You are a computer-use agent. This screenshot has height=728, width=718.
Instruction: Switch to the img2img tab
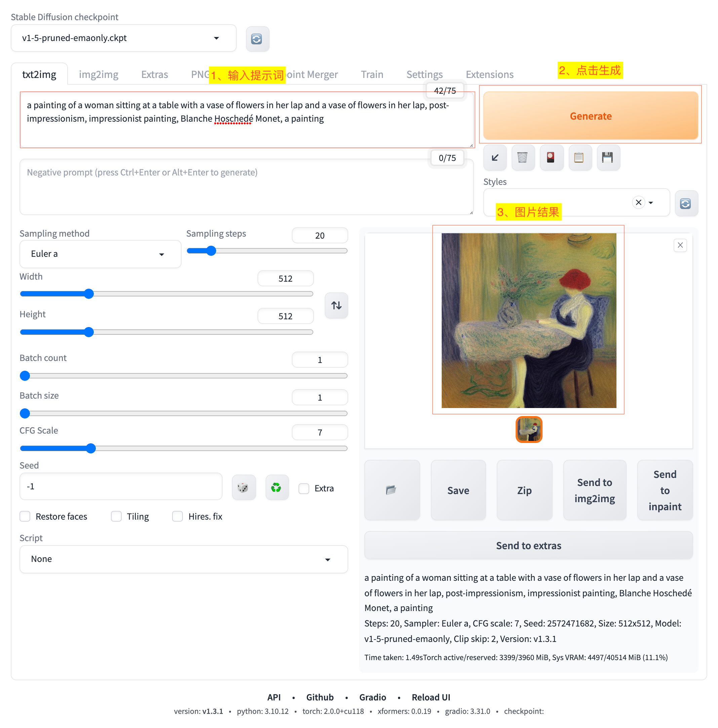click(x=98, y=75)
